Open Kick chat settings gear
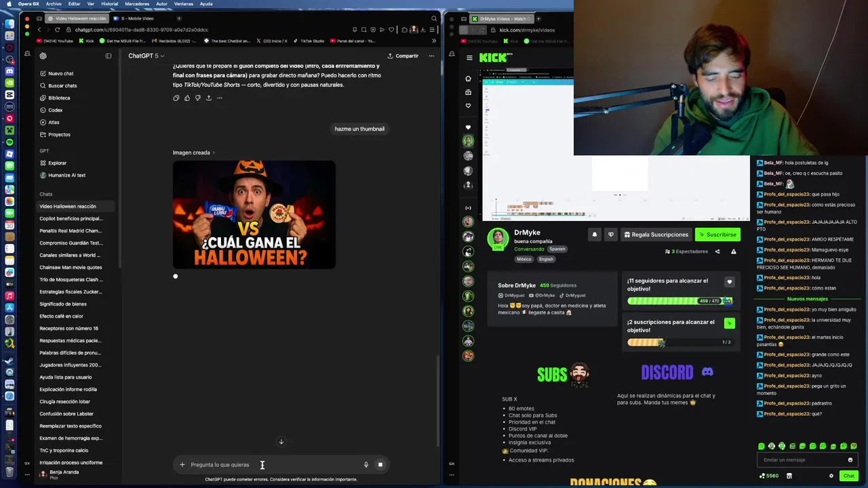The width and height of the screenshot is (868, 488). pyautogui.click(x=831, y=476)
